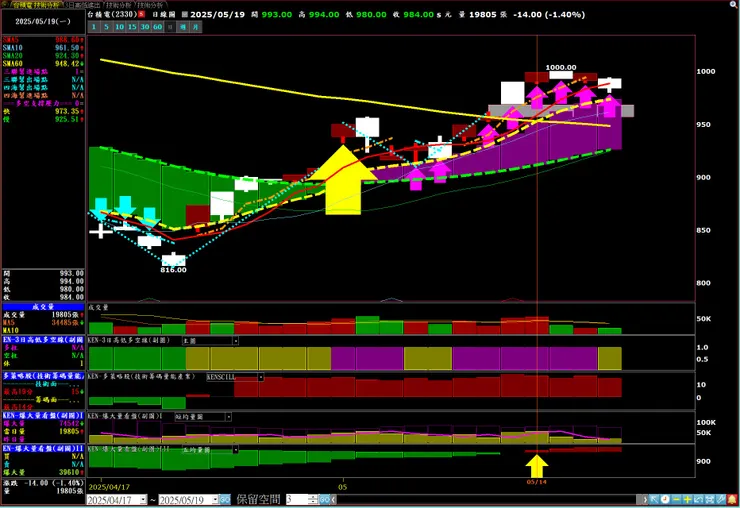This screenshot has height=508, width=740.
Task: Select the daily (日) timeframe button
Action: pyautogui.click(x=170, y=27)
